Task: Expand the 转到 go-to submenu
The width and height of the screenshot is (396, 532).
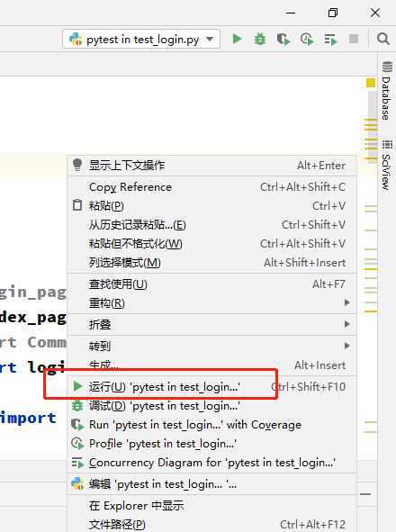Action: click(x=211, y=346)
